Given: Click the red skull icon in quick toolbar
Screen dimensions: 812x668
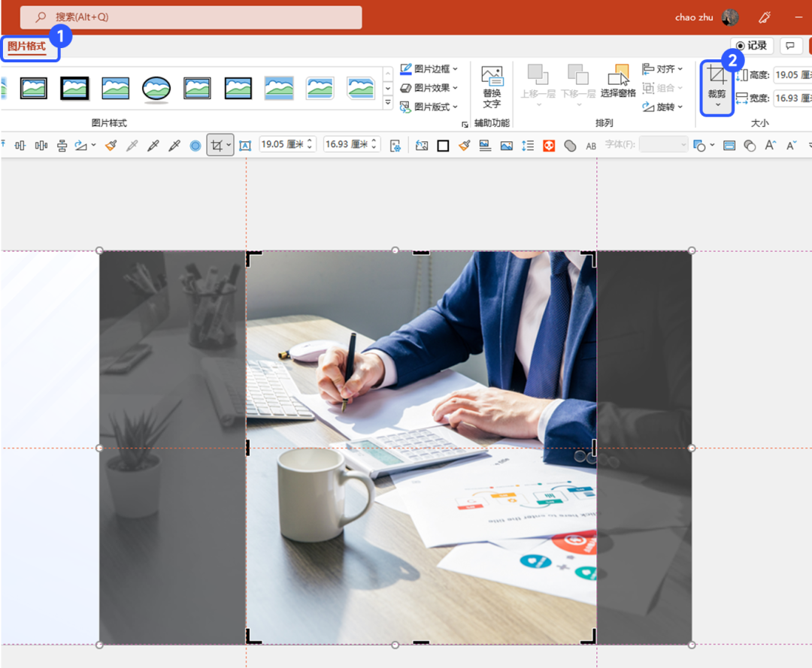Looking at the screenshot, I should click(549, 146).
